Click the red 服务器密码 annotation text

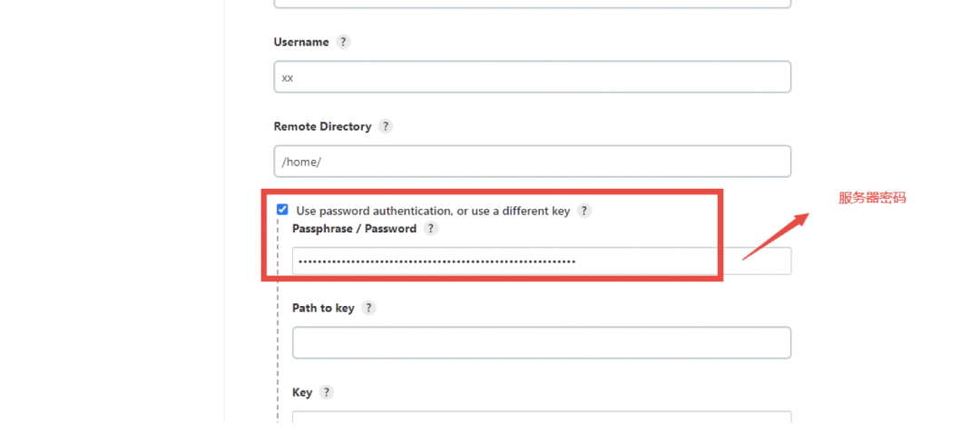coord(872,198)
